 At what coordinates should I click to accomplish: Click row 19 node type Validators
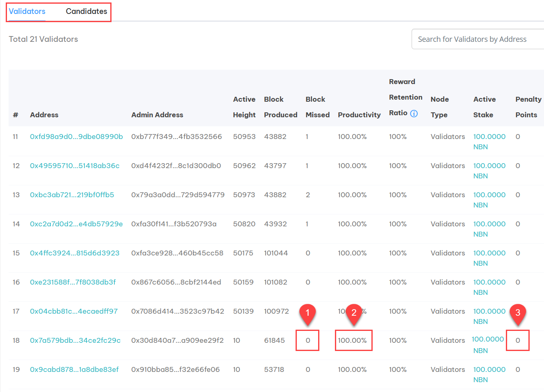tap(448, 369)
